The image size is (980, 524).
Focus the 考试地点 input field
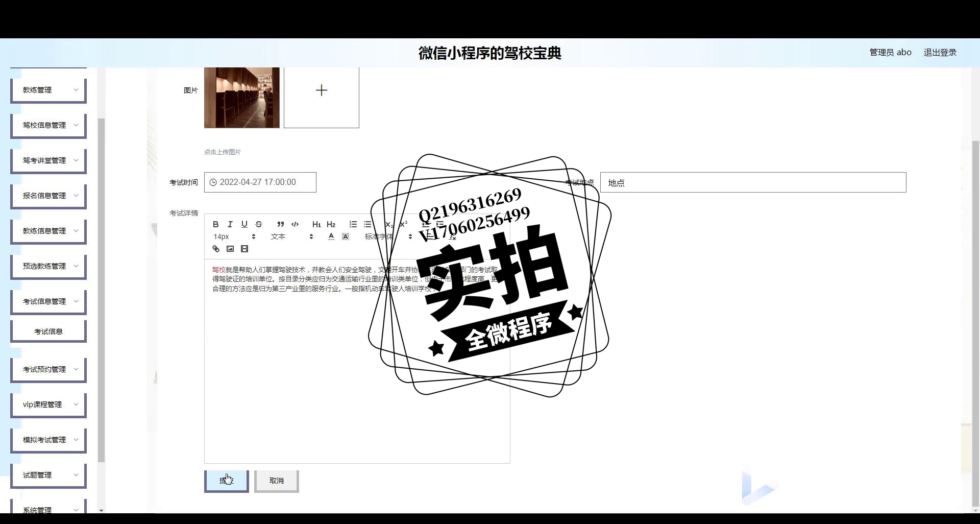753,182
